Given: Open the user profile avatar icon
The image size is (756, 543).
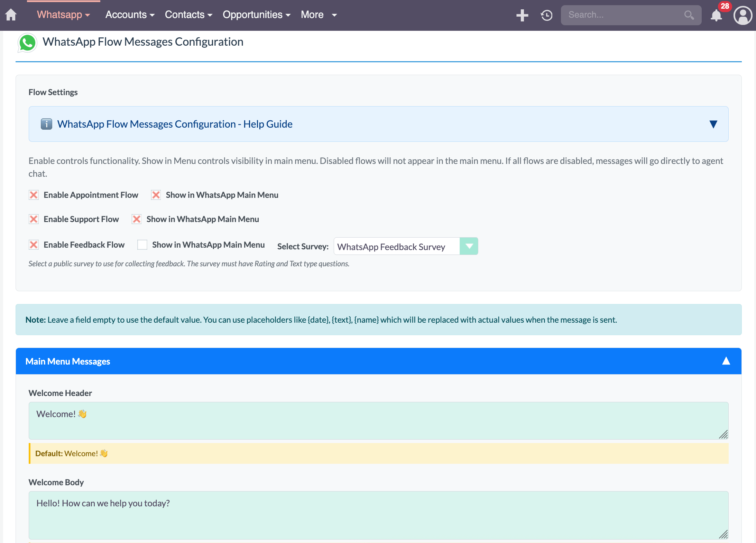Looking at the screenshot, I should [x=743, y=15].
